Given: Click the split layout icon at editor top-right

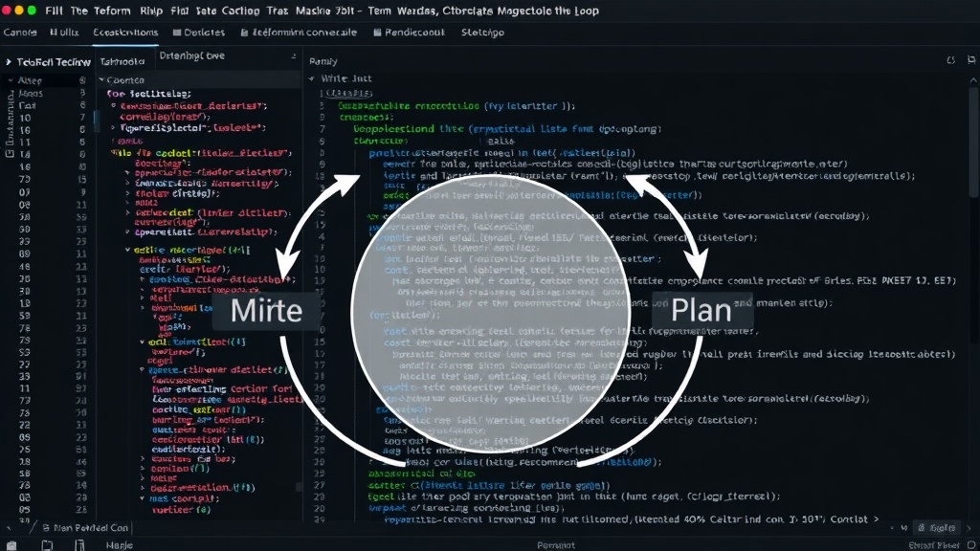Looking at the screenshot, I should click(971, 60).
